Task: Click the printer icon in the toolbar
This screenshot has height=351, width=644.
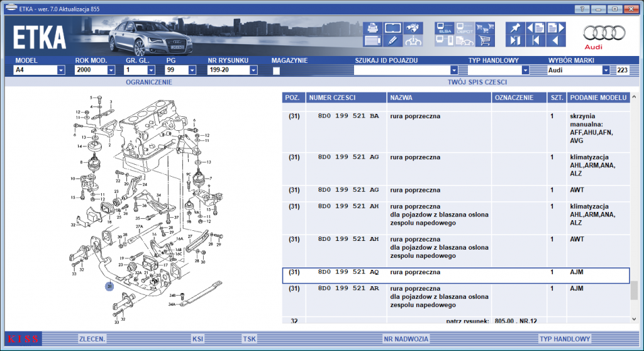Action: [372, 28]
